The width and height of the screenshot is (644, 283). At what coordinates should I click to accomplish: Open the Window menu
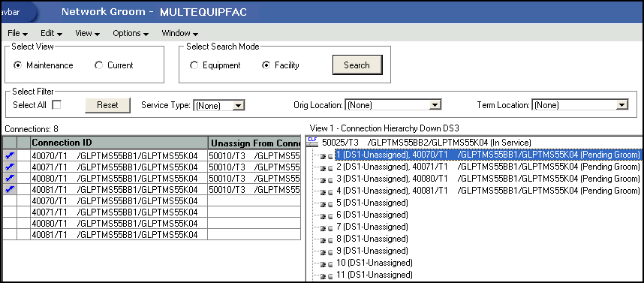[x=180, y=33]
